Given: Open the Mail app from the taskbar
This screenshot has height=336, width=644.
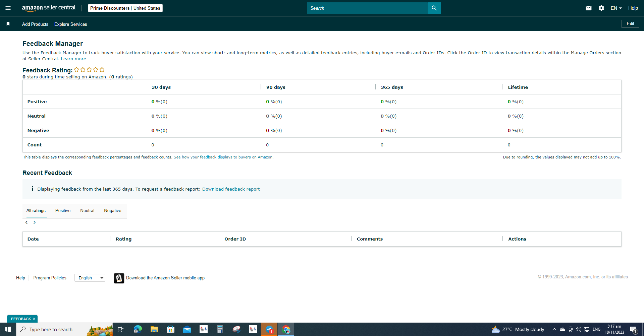Looking at the screenshot, I should (187, 329).
